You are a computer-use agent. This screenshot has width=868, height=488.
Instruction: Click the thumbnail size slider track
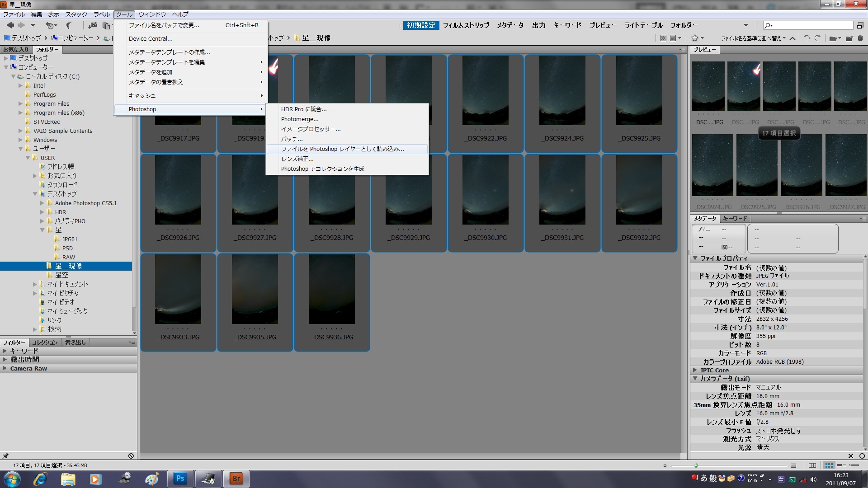741,465
